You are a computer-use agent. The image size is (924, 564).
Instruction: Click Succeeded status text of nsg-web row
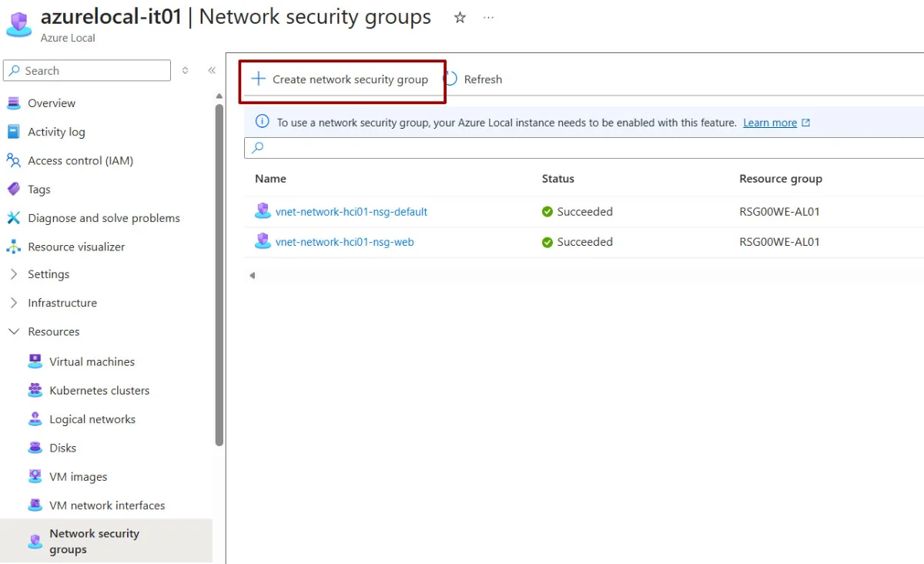pos(585,242)
